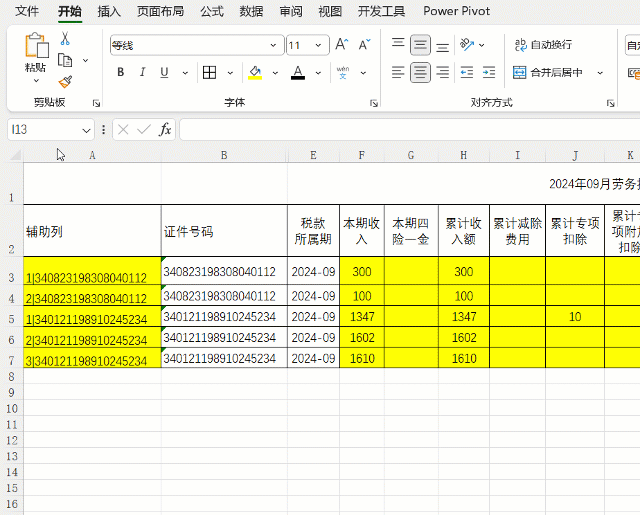
Task: Click 自动换行 wrap text button
Action: [x=543, y=44]
